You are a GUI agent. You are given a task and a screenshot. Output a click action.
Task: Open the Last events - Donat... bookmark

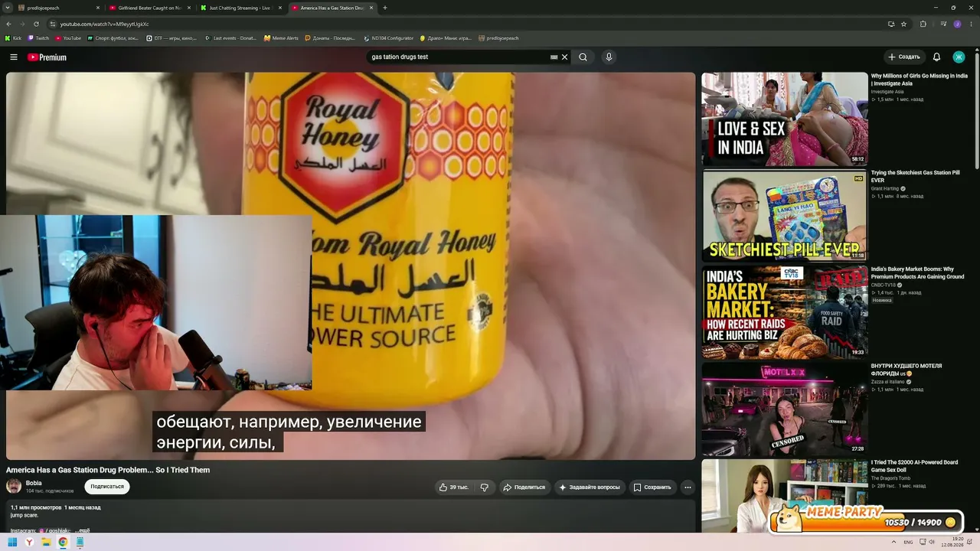[x=231, y=37]
